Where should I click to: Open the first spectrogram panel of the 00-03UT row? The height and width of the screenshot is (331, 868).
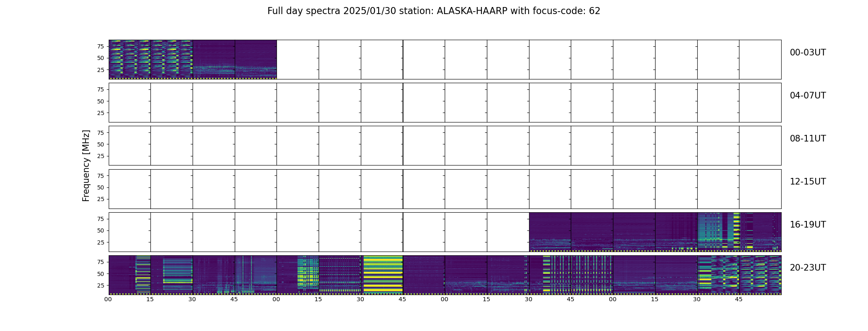[130, 60]
